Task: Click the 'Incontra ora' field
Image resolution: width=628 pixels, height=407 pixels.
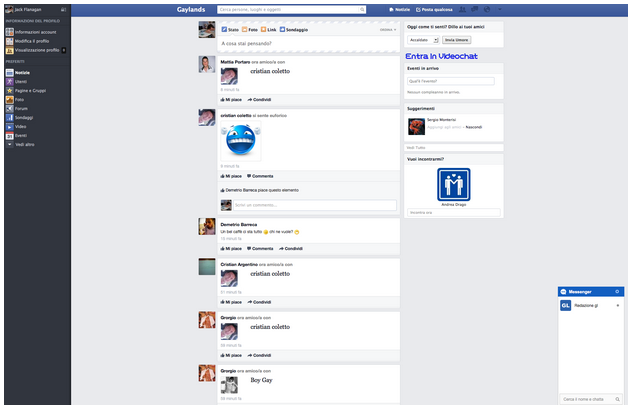Action: click(x=453, y=212)
